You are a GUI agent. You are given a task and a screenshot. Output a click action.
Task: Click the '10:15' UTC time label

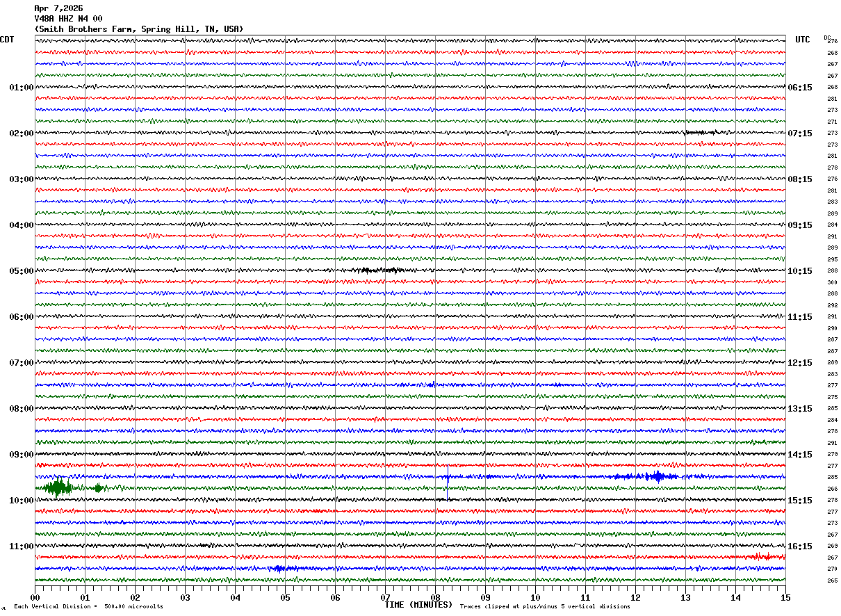pos(800,271)
